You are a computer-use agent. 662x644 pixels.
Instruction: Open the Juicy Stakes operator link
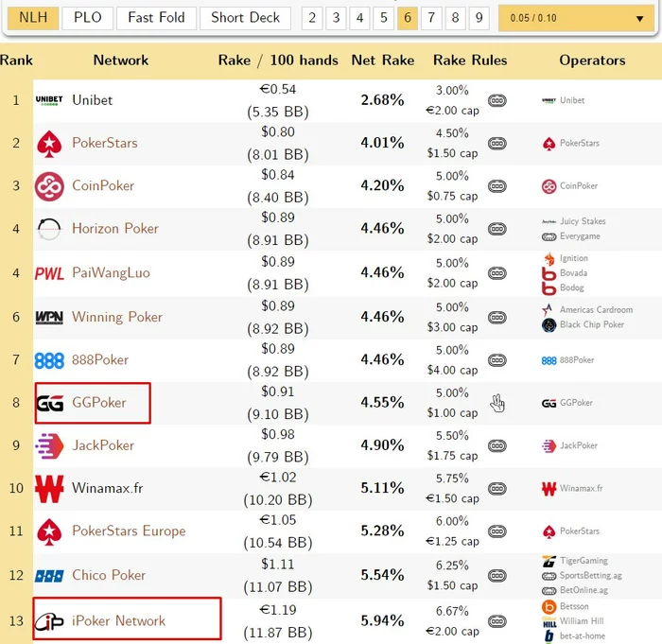click(583, 221)
